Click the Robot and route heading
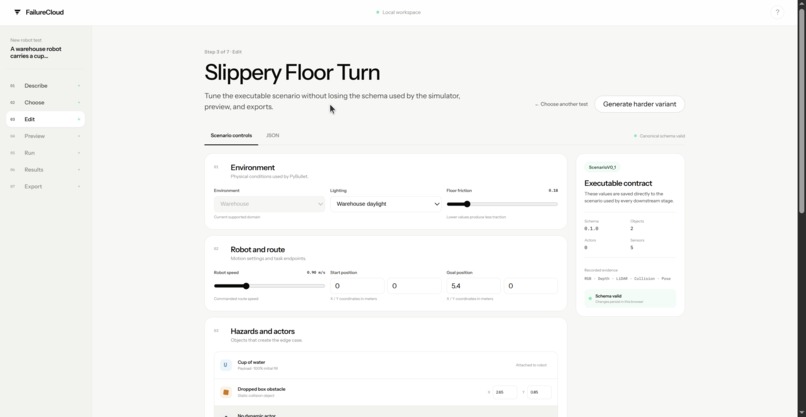 click(x=258, y=249)
